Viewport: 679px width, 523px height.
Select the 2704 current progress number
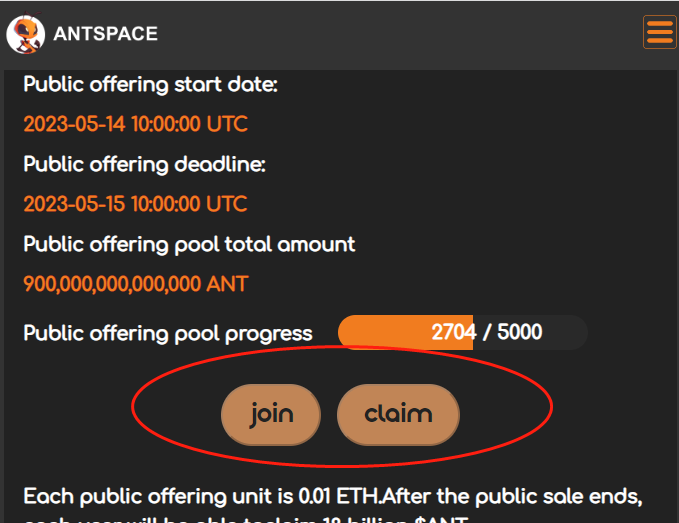(x=454, y=333)
